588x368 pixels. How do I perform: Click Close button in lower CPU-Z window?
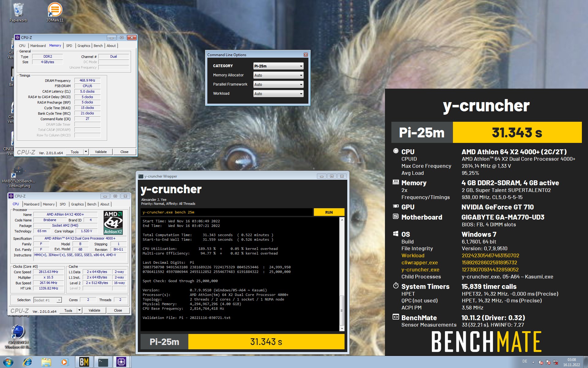coord(118,310)
